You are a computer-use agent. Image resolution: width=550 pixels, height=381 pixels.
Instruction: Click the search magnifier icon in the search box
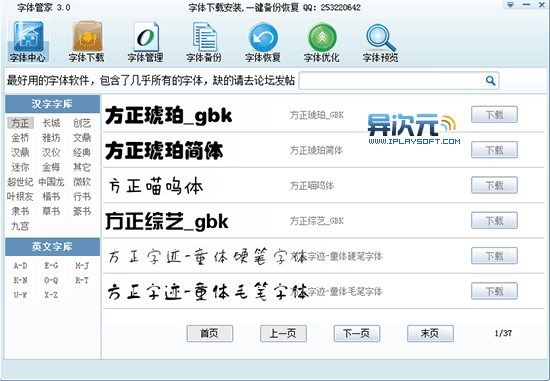pos(490,81)
